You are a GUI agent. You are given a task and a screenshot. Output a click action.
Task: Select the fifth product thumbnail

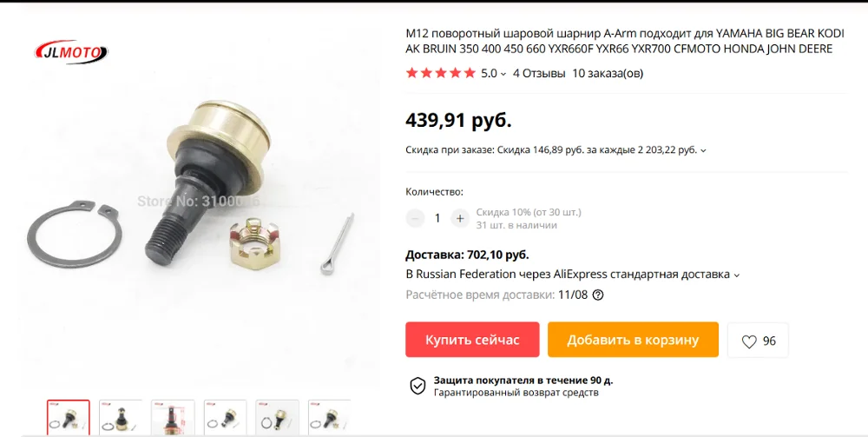pyautogui.click(x=277, y=418)
